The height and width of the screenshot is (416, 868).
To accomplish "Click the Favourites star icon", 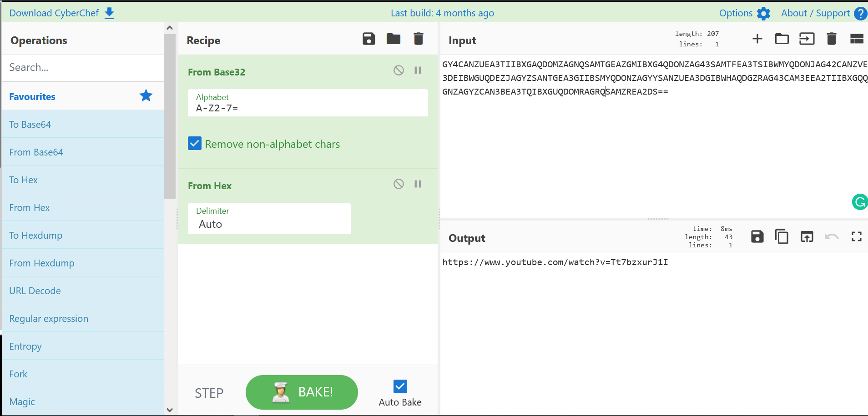I will pos(146,95).
